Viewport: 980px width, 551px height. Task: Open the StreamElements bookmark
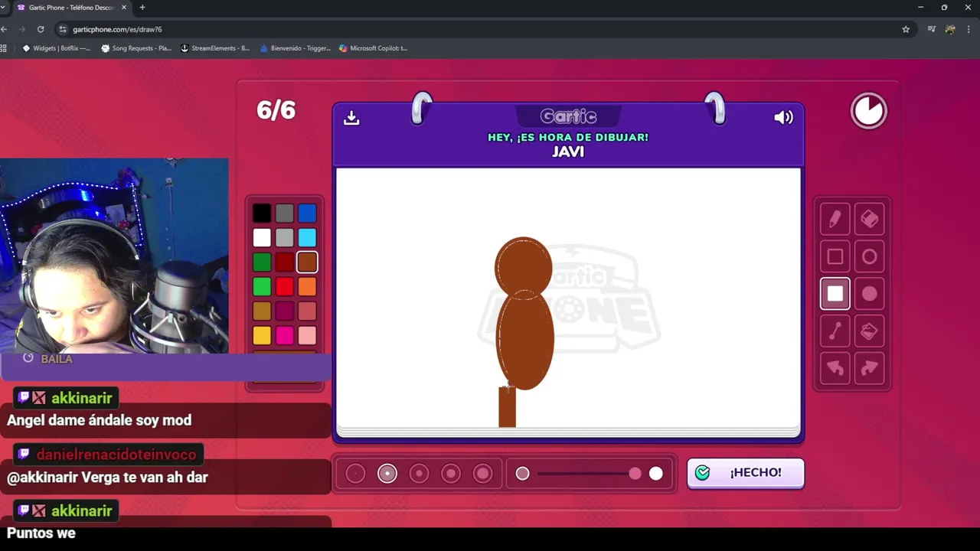pos(215,47)
